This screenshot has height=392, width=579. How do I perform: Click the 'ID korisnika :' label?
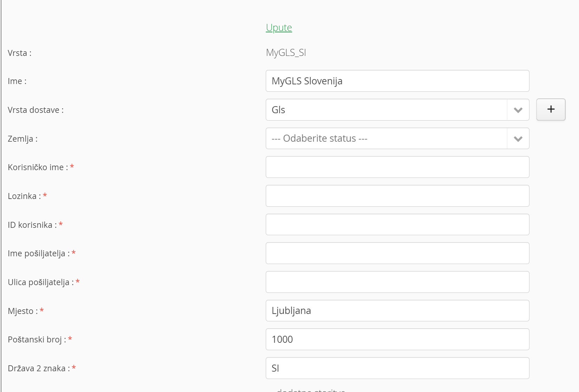[32, 225]
